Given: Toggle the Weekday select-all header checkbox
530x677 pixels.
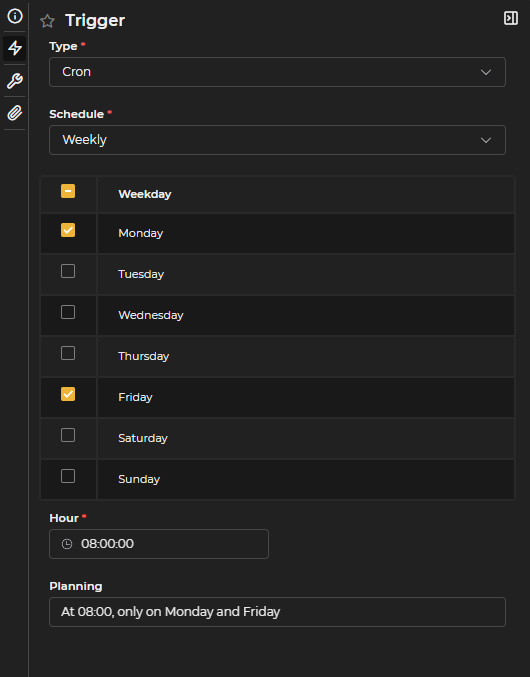Looking at the screenshot, I should [x=68, y=191].
